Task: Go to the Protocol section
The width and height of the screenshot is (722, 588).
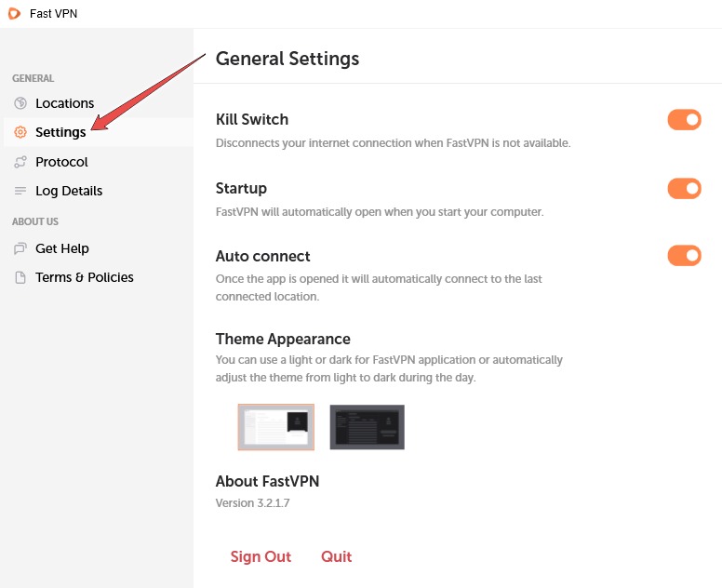Action: pos(61,162)
